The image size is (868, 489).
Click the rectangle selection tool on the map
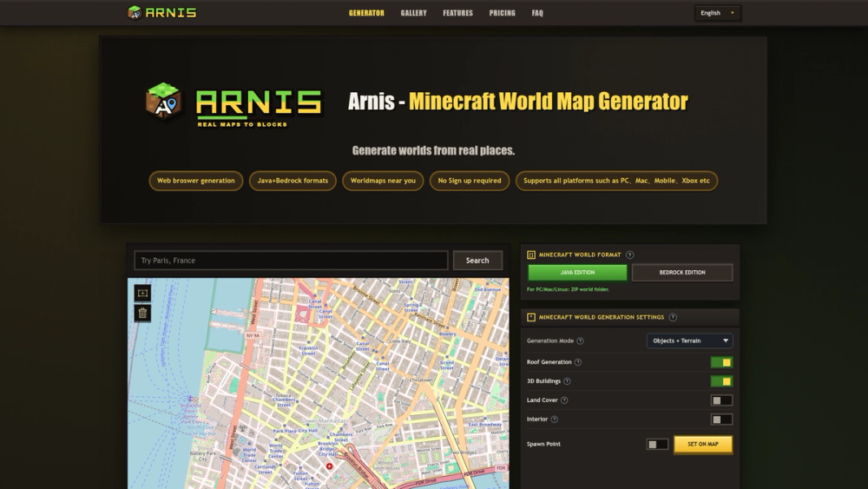(x=142, y=293)
